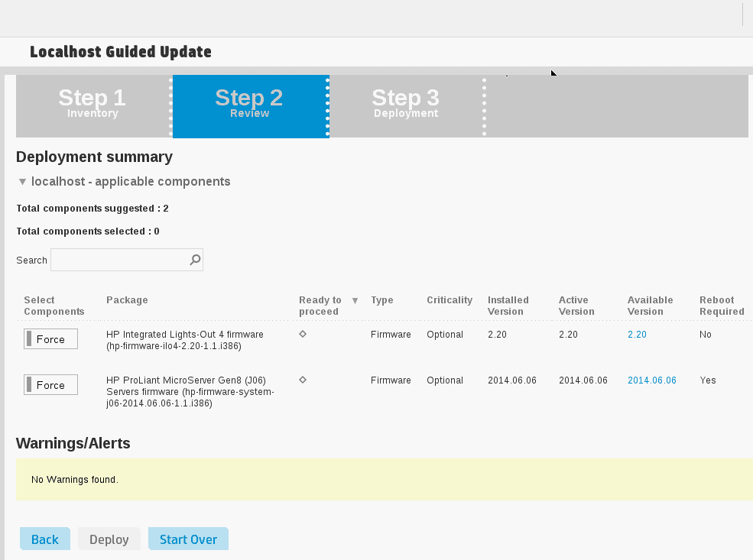753x560 pixels.
Task: Click 'Total components suggested : 2' text
Action: pyautogui.click(x=93, y=209)
